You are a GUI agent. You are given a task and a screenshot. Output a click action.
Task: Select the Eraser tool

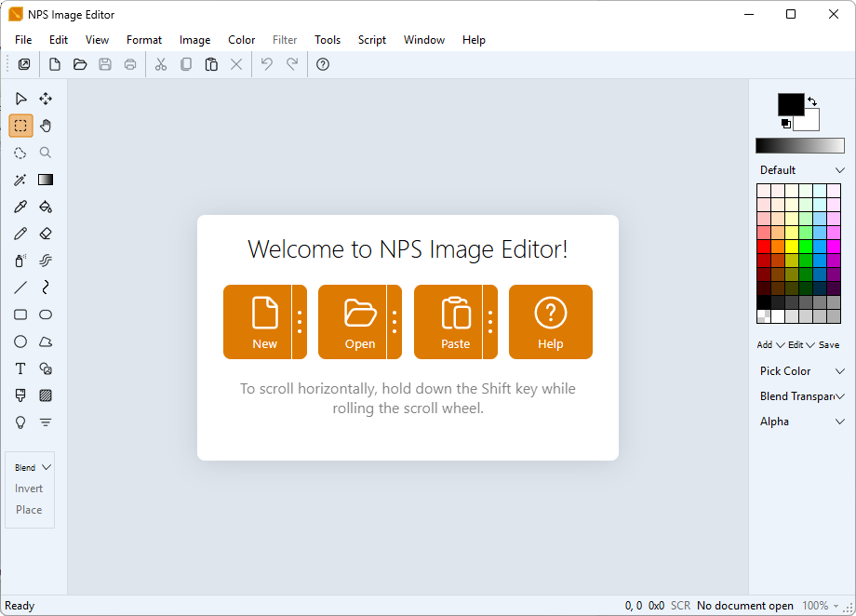click(45, 233)
